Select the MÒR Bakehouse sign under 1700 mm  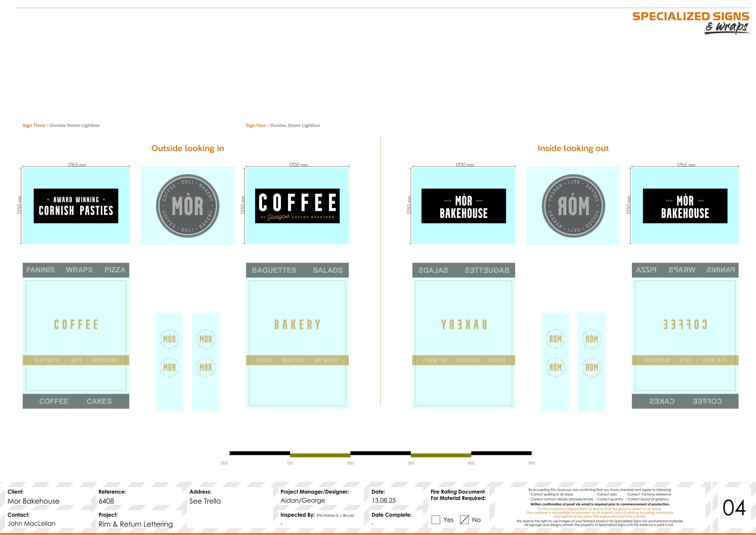(464, 206)
